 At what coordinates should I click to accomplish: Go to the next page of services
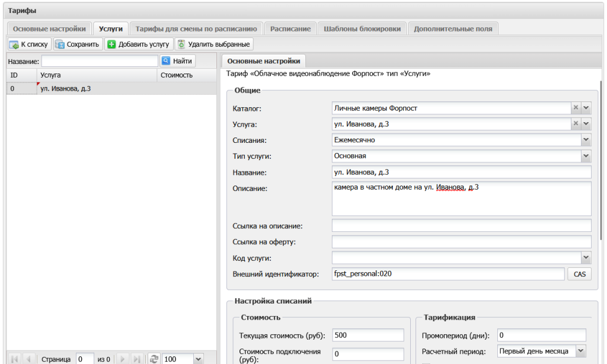[x=122, y=359]
